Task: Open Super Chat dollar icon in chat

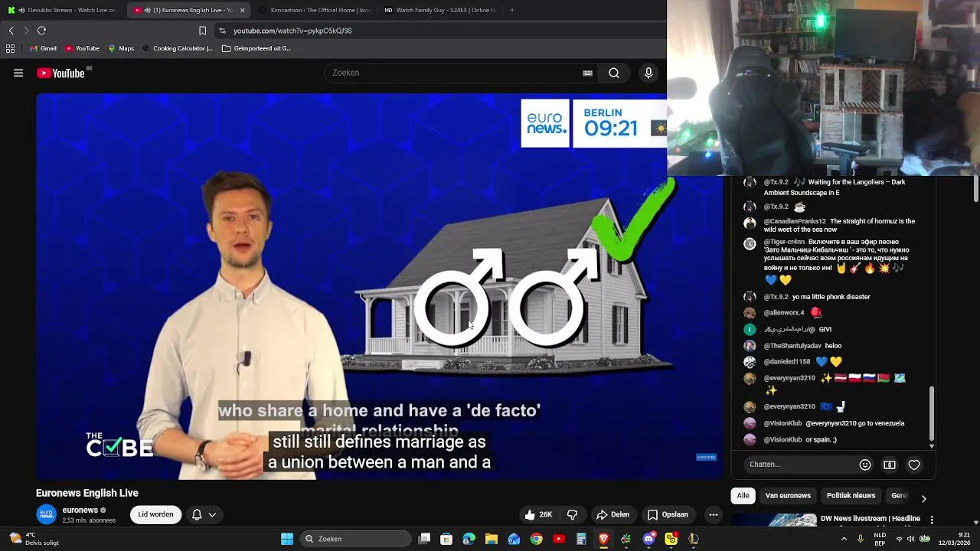Action: (x=890, y=465)
